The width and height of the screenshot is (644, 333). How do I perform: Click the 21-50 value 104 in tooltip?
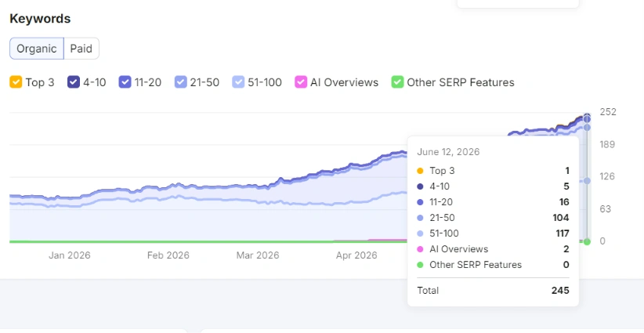click(561, 218)
